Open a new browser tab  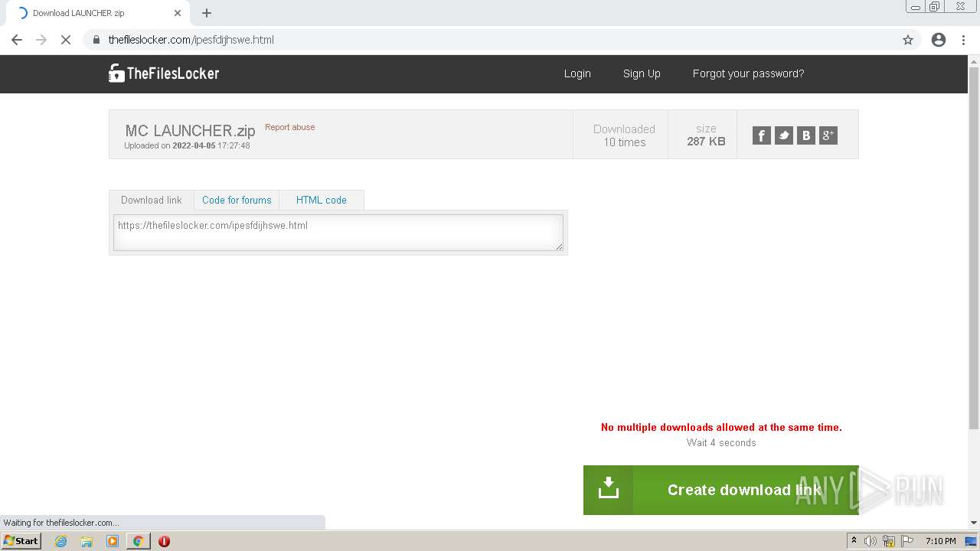pyautogui.click(x=207, y=13)
